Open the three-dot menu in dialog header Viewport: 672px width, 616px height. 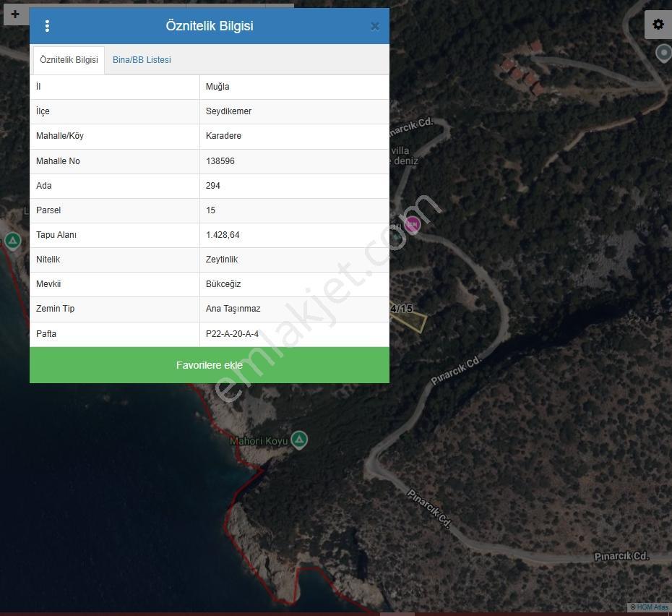[47, 26]
